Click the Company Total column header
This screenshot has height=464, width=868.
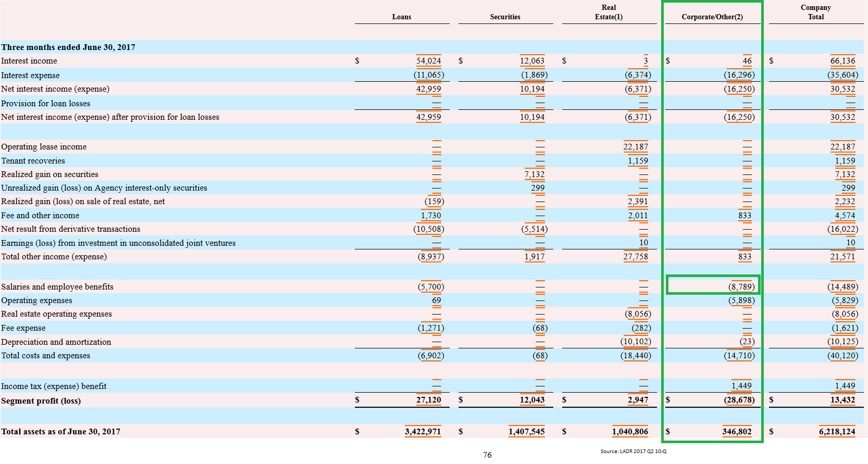point(816,12)
